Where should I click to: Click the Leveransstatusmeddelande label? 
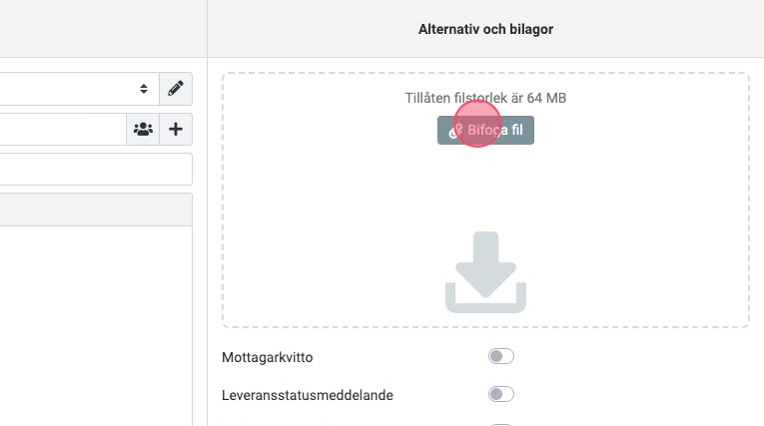(307, 395)
